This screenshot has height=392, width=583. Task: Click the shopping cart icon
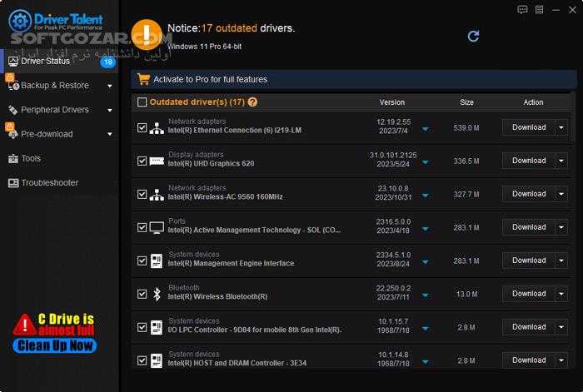point(143,79)
